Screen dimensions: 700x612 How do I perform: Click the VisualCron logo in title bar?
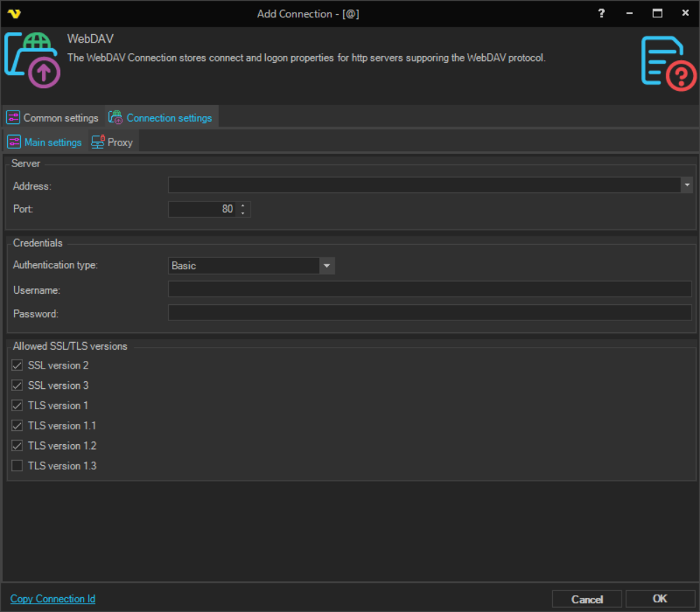pyautogui.click(x=14, y=13)
